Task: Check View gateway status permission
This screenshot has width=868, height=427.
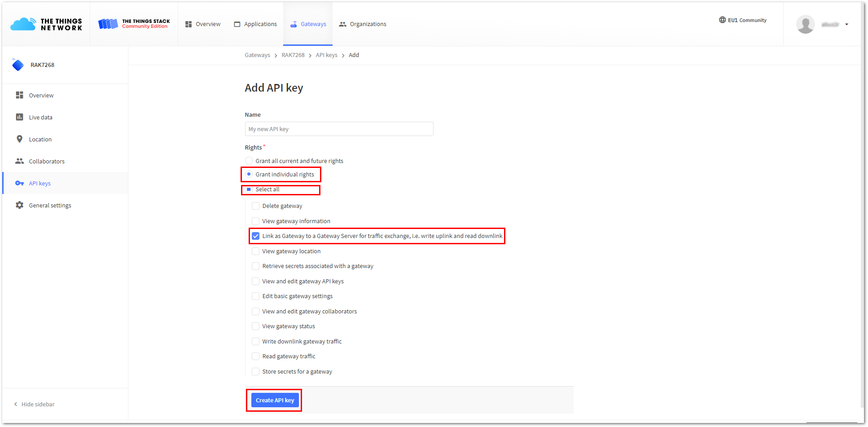Action: tap(255, 326)
